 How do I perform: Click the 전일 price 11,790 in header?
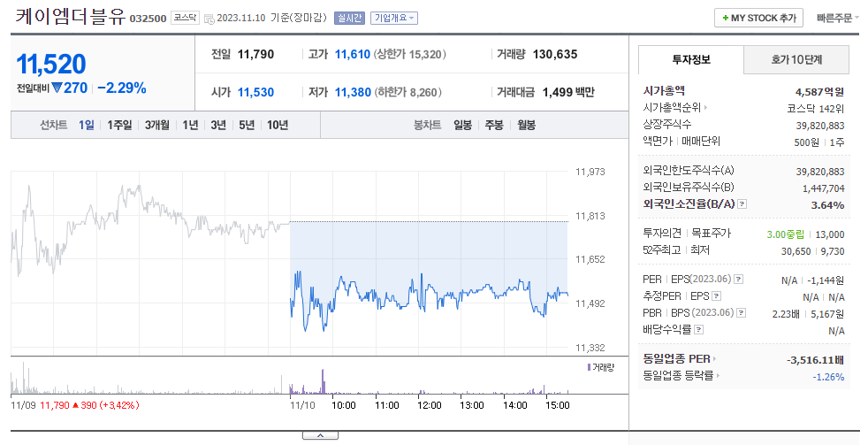(255, 54)
